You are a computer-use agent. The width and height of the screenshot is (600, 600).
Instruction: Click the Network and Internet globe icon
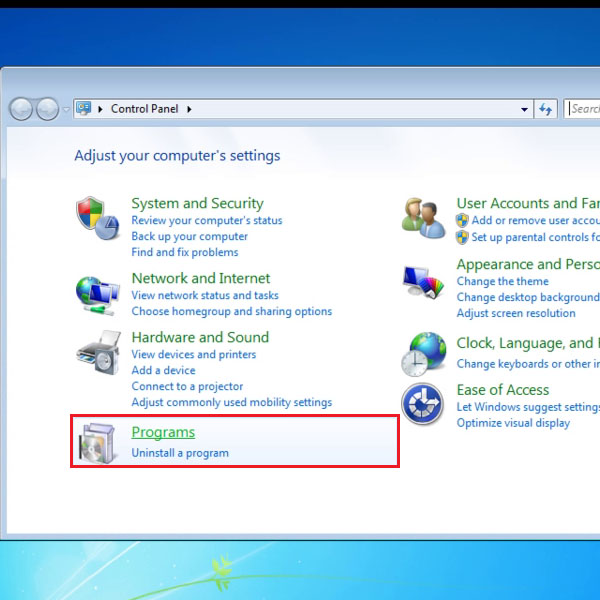click(x=98, y=295)
